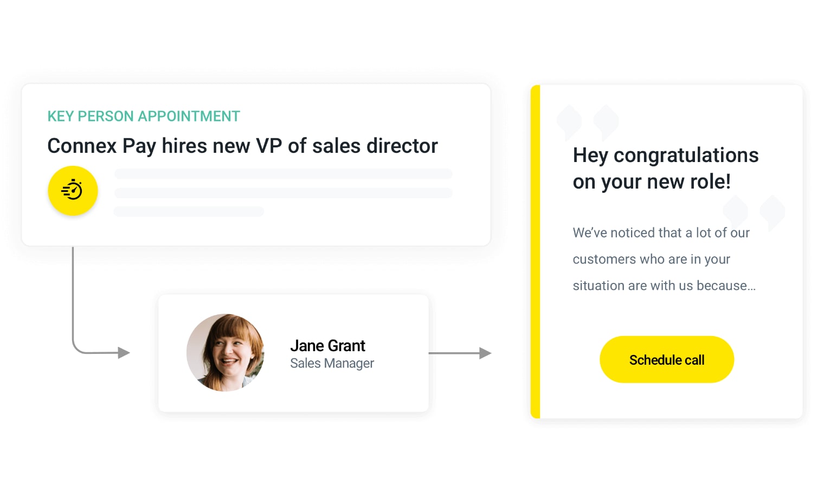Click the message preview body text
Image resolution: width=824 pixels, height=504 pixels.
click(664, 259)
